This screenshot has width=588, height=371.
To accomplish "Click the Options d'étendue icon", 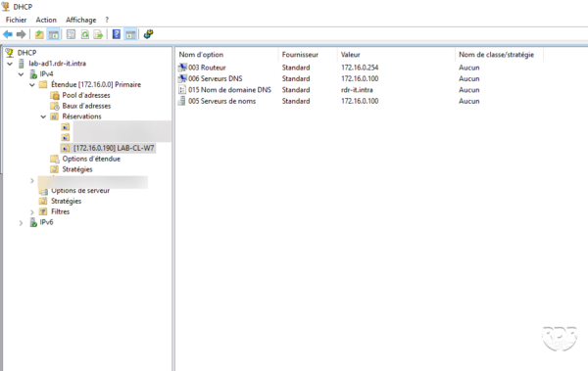I will [x=55, y=159].
